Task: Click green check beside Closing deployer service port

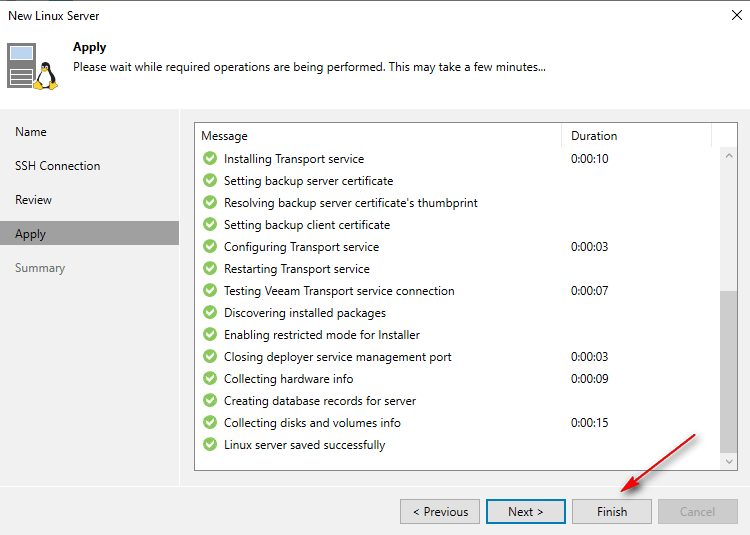Action: [x=210, y=357]
